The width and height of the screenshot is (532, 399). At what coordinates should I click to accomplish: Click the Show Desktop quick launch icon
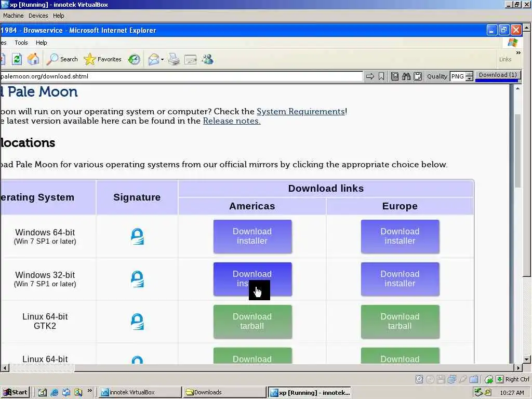[43, 393]
